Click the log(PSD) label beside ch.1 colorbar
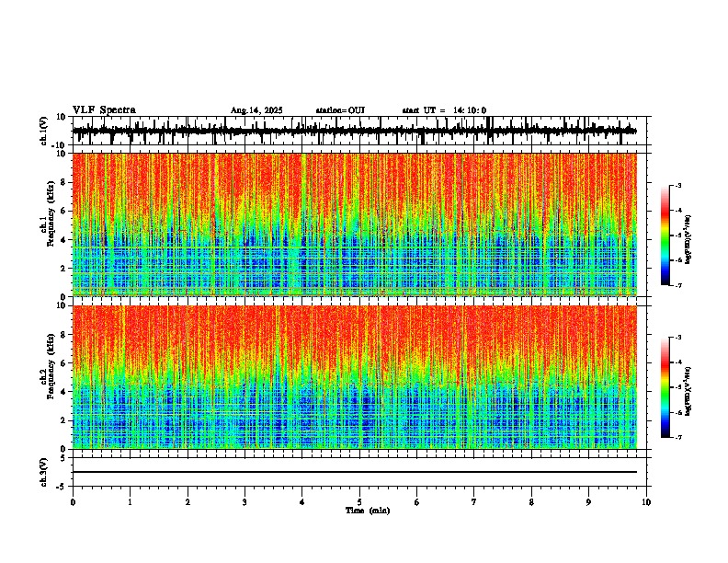 click(x=688, y=240)
